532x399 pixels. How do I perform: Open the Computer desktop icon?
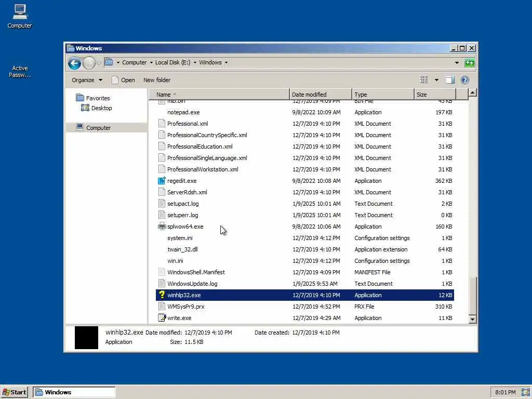click(x=20, y=16)
